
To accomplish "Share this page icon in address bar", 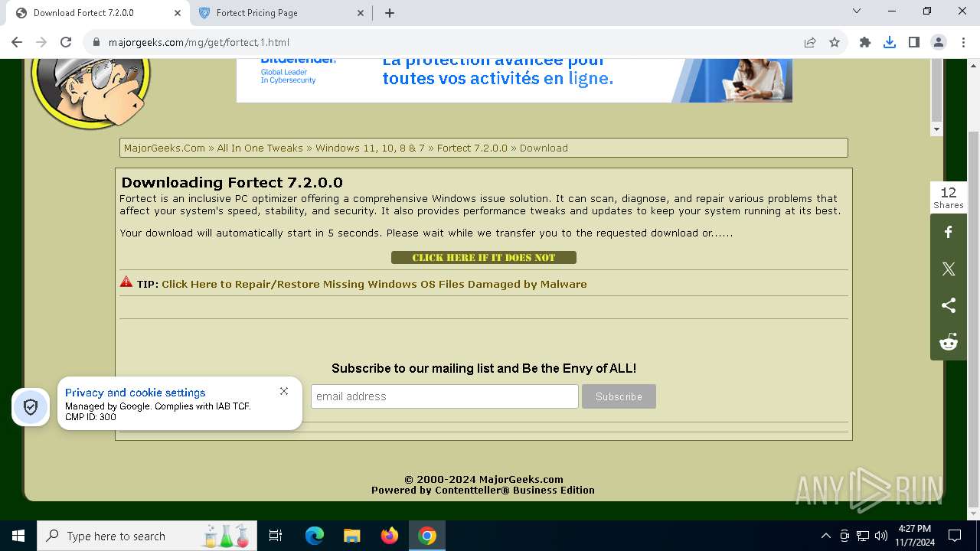I will click(x=810, y=42).
